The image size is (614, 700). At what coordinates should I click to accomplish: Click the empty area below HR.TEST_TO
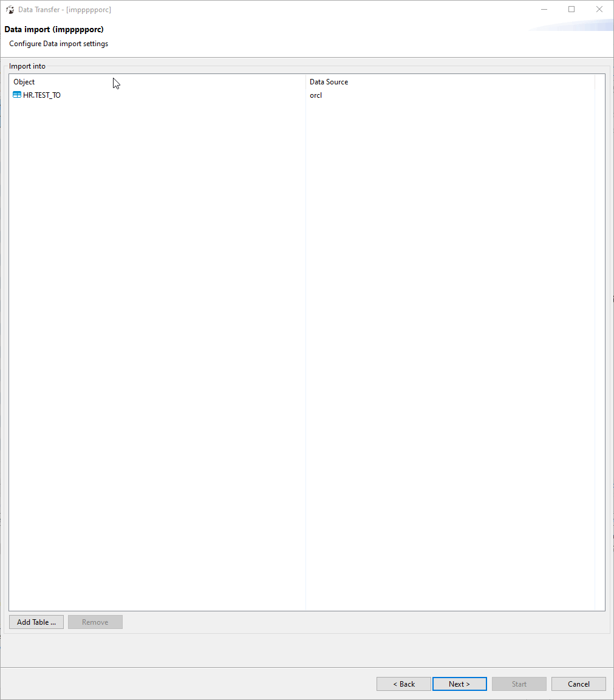pyautogui.click(x=152, y=304)
